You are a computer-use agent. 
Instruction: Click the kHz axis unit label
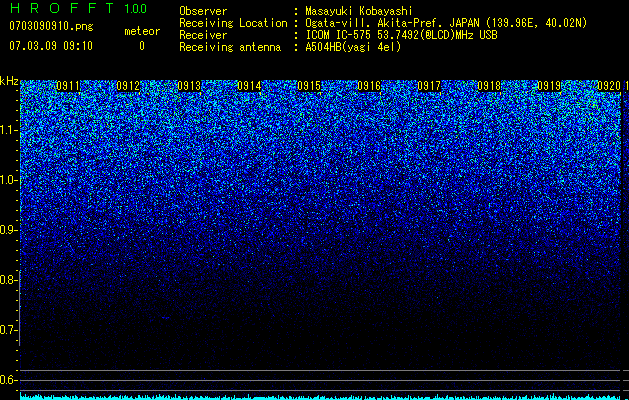point(9,81)
